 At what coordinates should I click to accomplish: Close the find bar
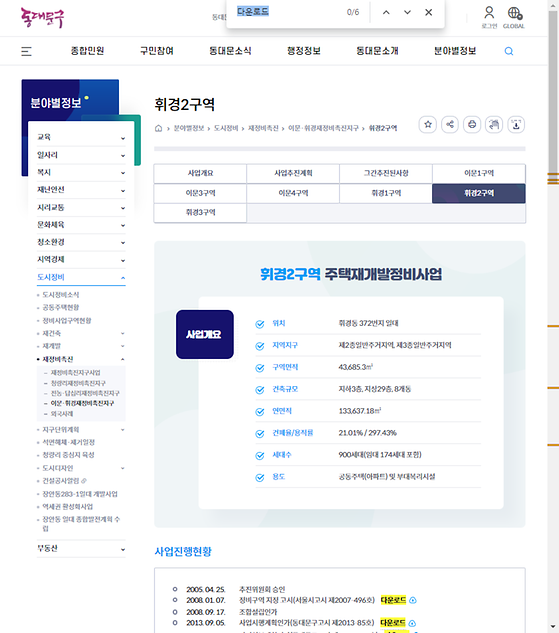[429, 13]
